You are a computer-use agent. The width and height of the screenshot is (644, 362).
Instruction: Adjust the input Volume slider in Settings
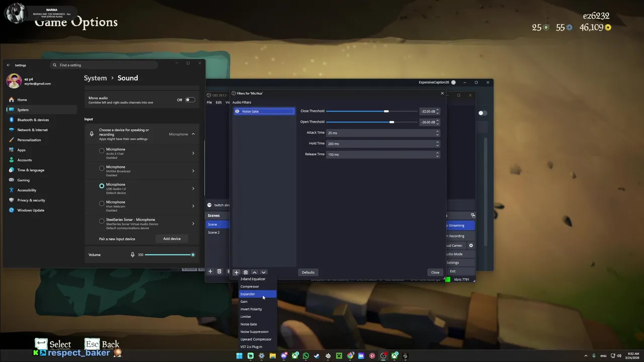pyautogui.click(x=170, y=254)
